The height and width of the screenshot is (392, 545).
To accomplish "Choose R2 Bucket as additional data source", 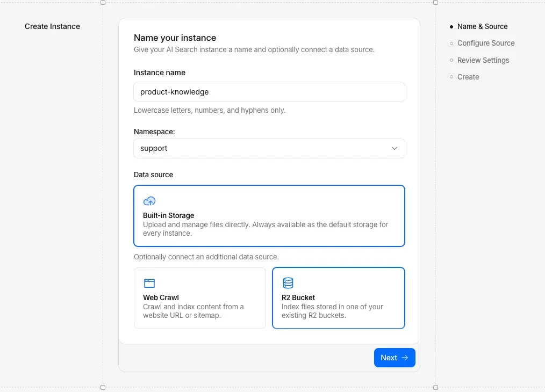I will click(x=338, y=298).
